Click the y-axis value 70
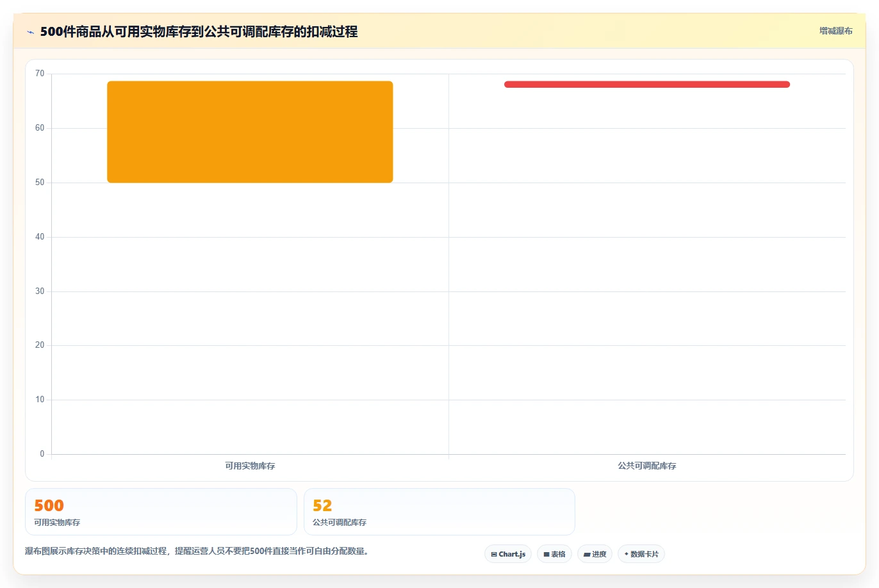Image resolution: width=879 pixels, height=588 pixels. (x=40, y=74)
